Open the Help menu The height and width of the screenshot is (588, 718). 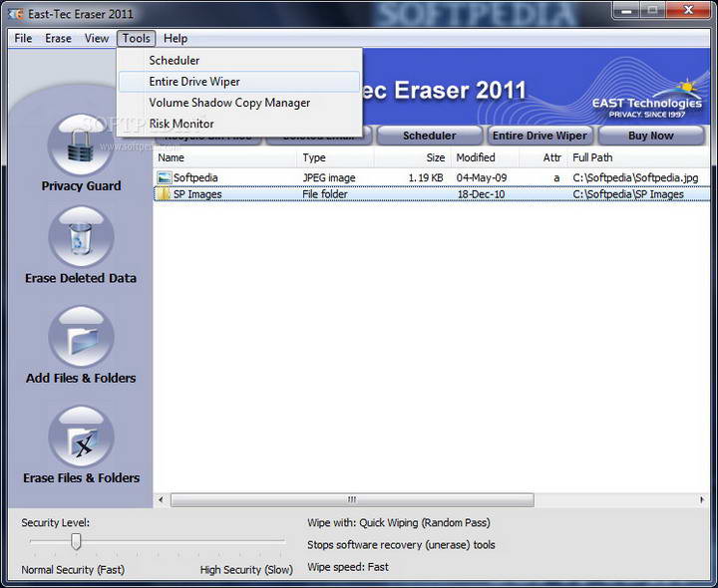point(176,39)
